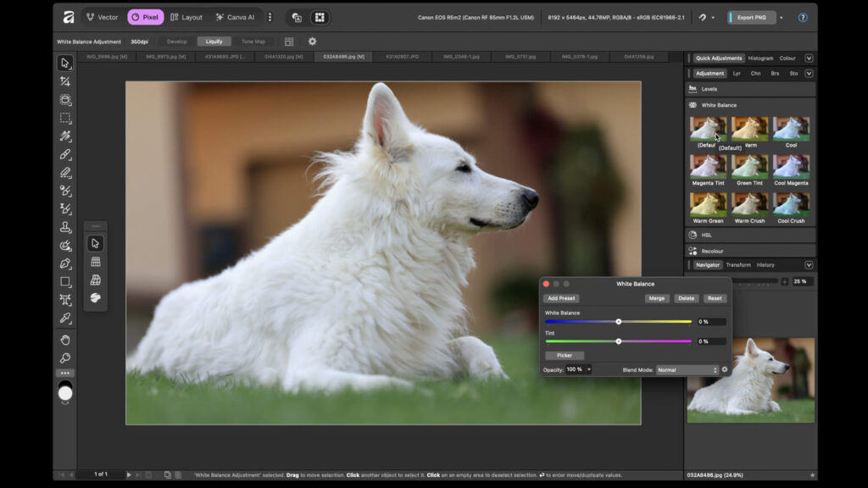Click the Add Preset button
868x488 pixels.
coord(561,298)
